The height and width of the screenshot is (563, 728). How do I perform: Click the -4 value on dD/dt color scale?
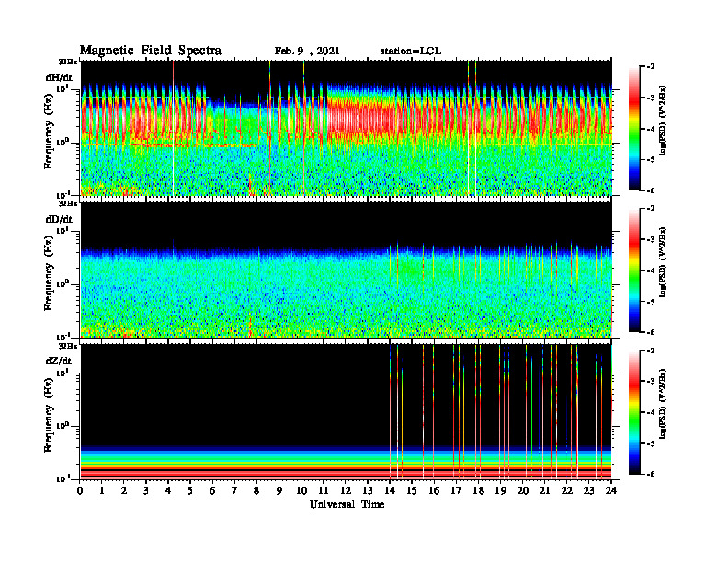[x=651, y=270]
